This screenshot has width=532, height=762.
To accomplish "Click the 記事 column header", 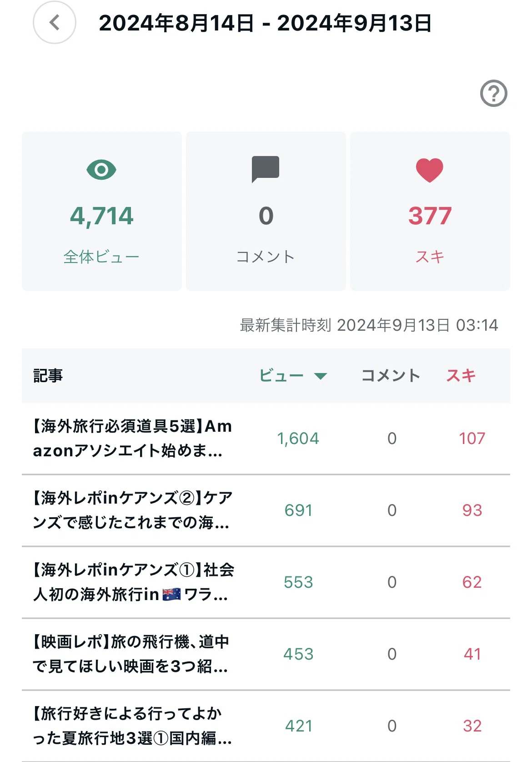I will pos(48,376).
